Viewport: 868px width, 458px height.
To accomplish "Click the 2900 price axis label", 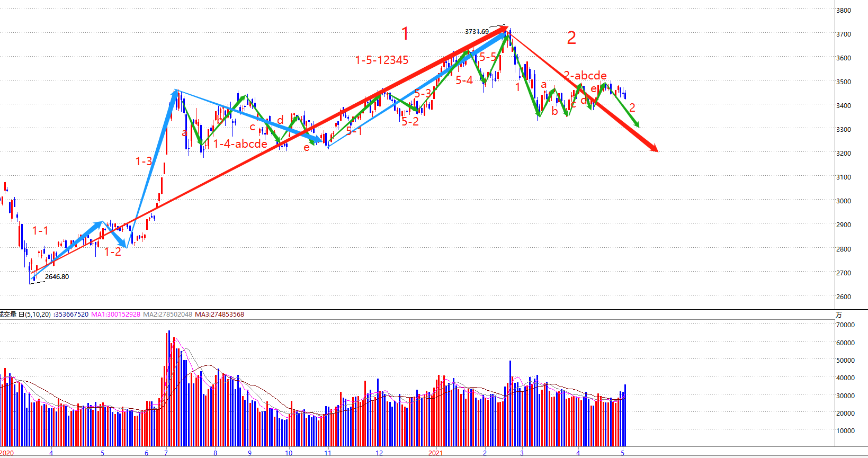I will 844,225.
